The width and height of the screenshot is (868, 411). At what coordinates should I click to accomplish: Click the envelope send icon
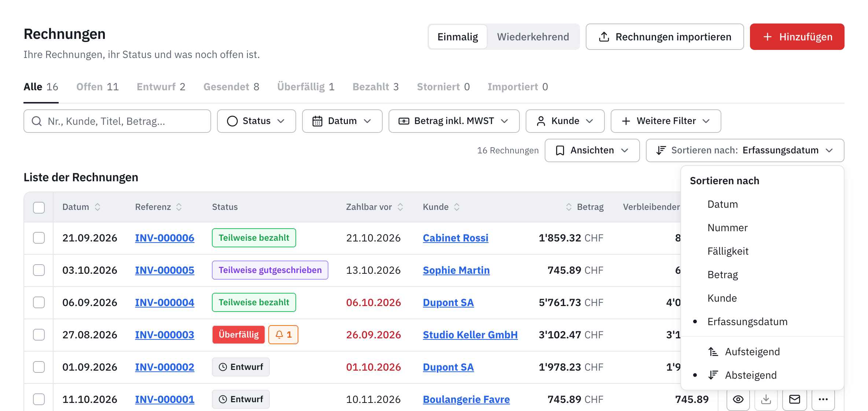coord(795,399)
